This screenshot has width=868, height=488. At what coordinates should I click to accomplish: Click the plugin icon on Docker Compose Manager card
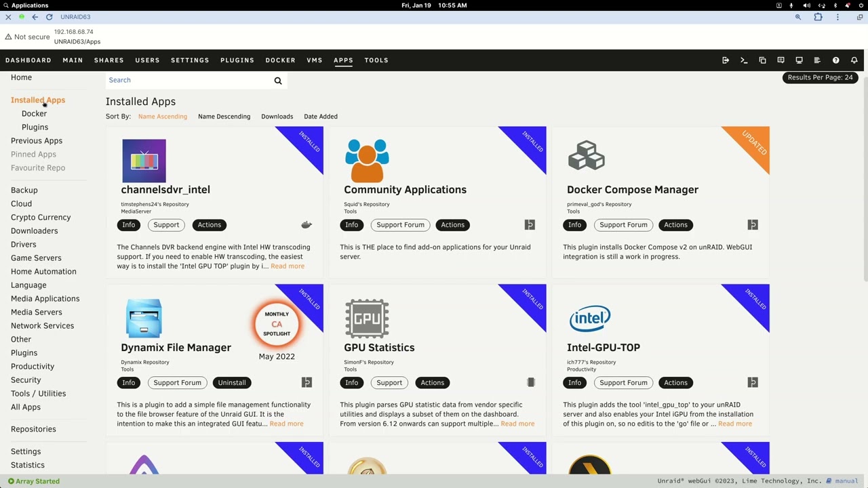[x=753, y=225]
